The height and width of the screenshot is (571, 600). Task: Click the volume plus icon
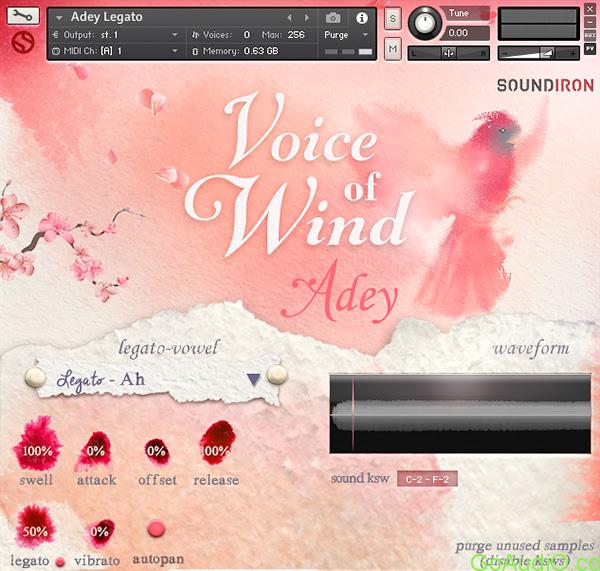pyautogui.click(x=572, y=54)
